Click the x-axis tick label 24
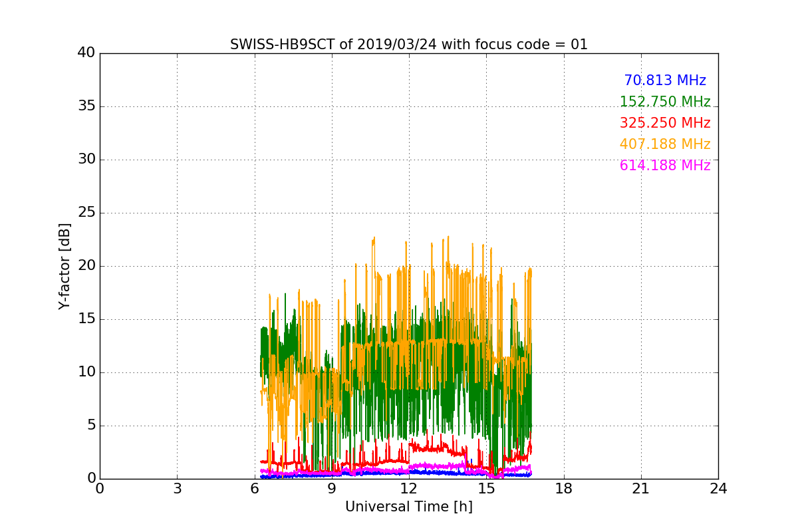 [718, 488]
